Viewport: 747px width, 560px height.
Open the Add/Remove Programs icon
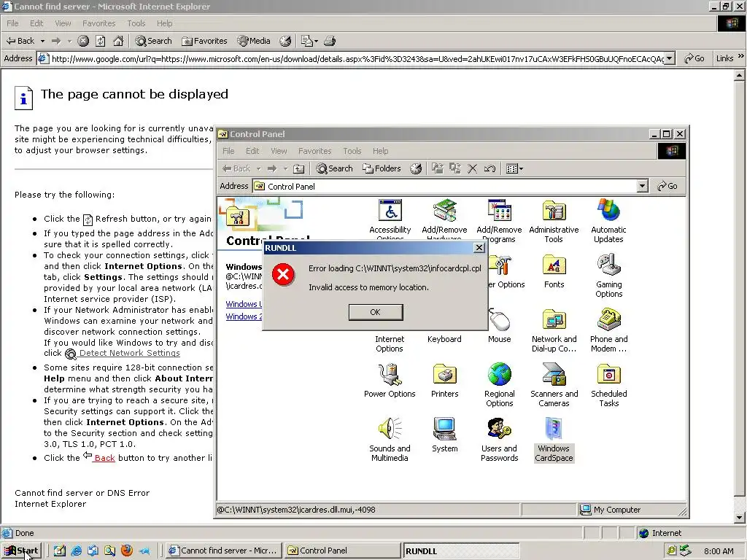(499, 220)
